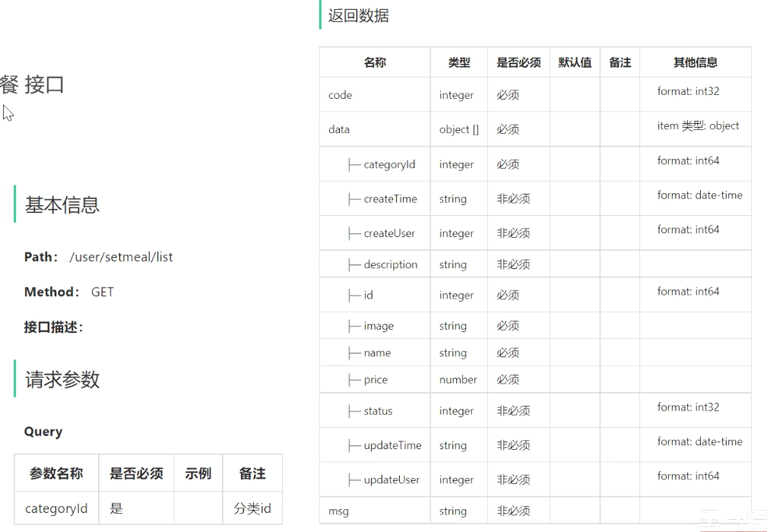Click the GET method value
This screenshot has height=532, width=767.
coord(102,292)
